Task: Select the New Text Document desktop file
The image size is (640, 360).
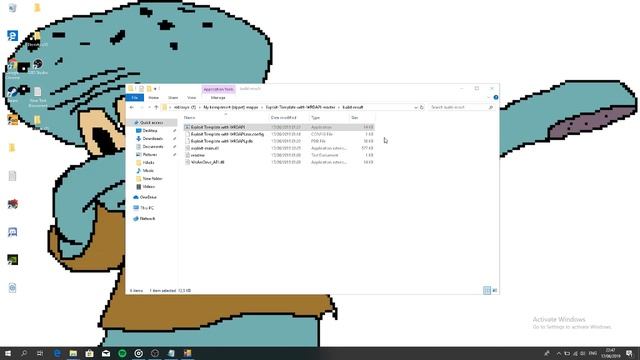Action: (x=38, y=97)
